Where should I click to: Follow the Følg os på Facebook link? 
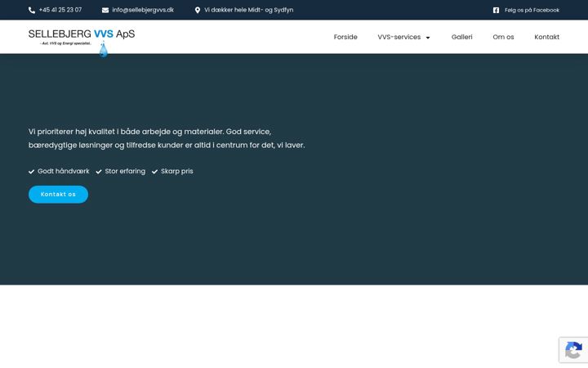pos(532,10)
